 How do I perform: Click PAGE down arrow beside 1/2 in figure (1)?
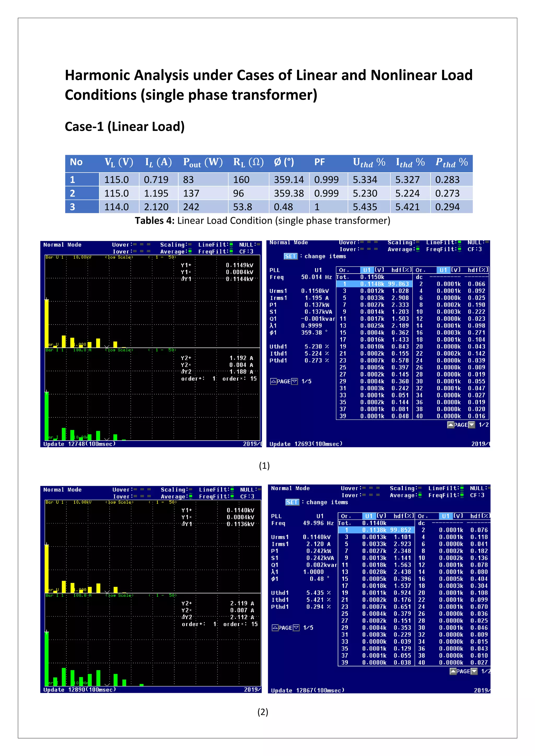point(472,425)
